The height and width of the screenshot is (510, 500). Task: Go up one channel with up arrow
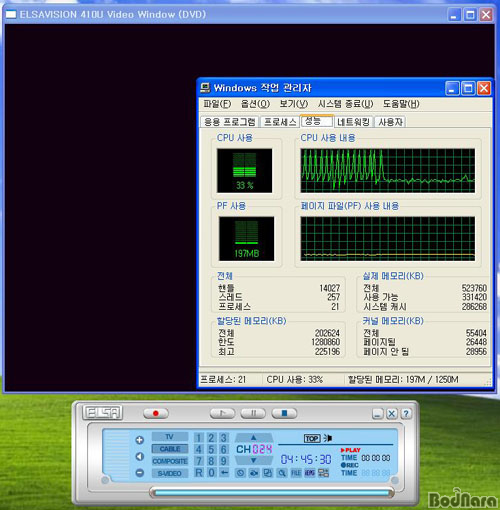point(254,438)
